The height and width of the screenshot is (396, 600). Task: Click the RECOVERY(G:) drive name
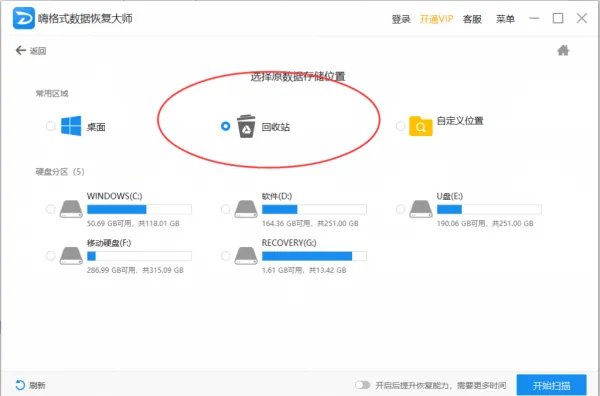click(289, 243)
